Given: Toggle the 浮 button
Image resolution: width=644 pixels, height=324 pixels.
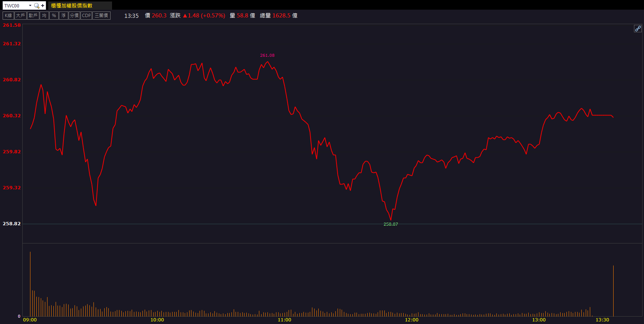Looking at the screenshot, I should coord(63,16).
